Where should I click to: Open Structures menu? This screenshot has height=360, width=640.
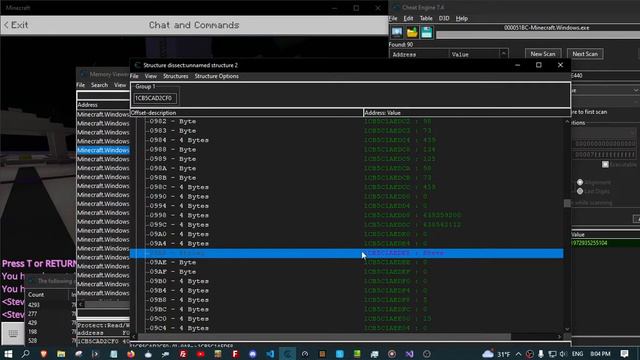pyautogui.click(x=176, y=76)
